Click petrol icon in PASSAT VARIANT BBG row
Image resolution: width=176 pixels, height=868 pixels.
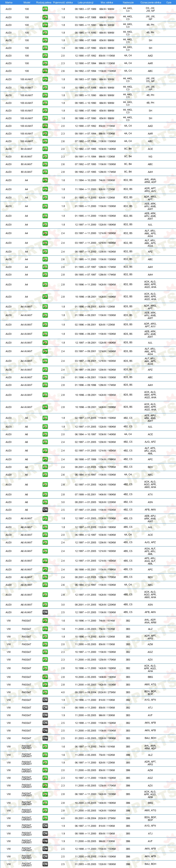[x=45, y=803]
